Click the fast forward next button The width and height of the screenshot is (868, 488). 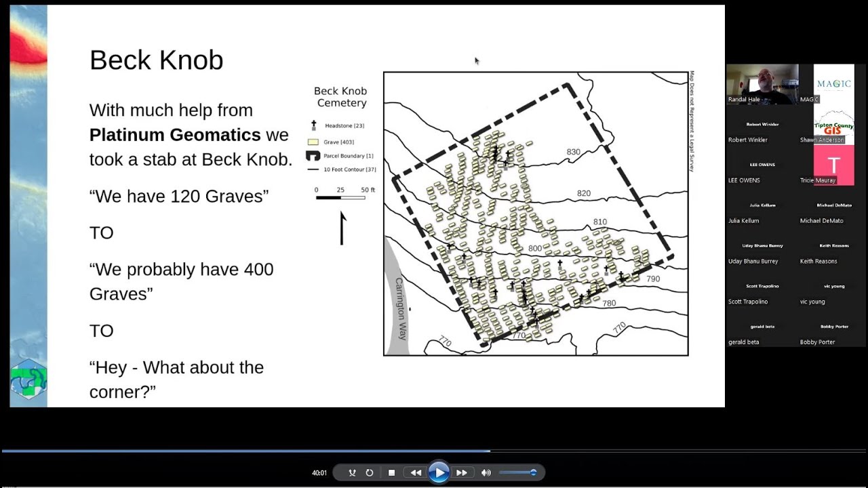click(x=462, y=473)
